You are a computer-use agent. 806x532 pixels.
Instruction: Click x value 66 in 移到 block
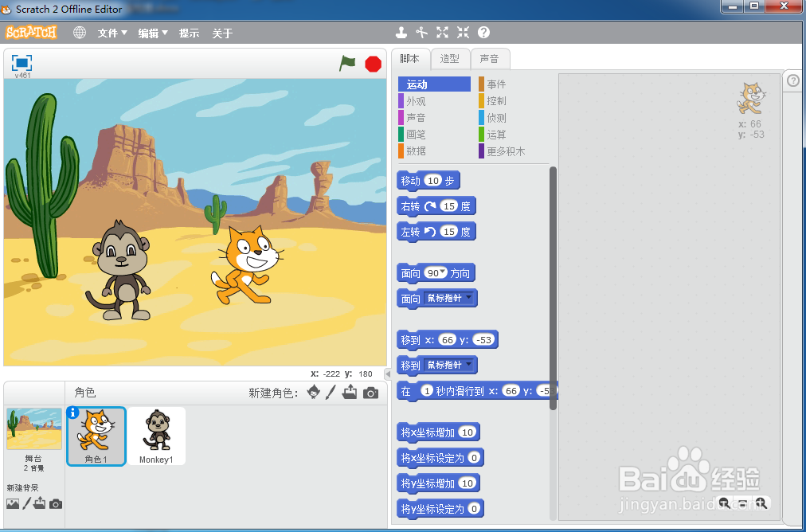pyautogui.click(x=448, y=340)
